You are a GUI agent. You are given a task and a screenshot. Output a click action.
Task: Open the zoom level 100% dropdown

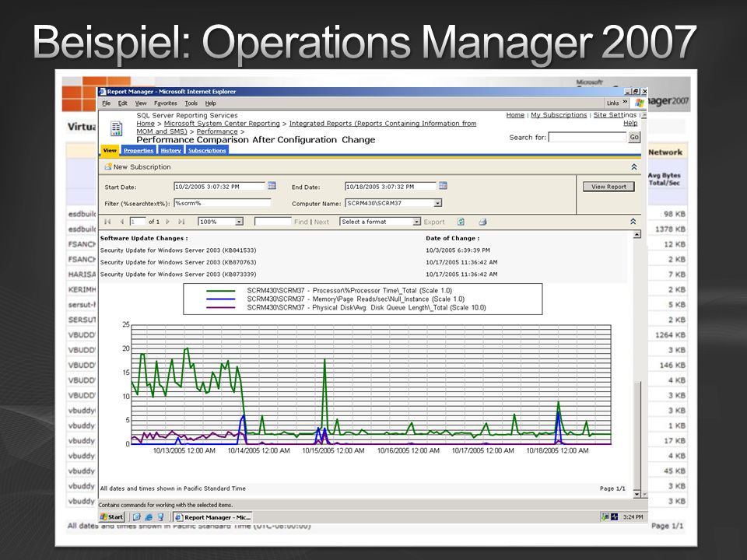click(239, 222)
